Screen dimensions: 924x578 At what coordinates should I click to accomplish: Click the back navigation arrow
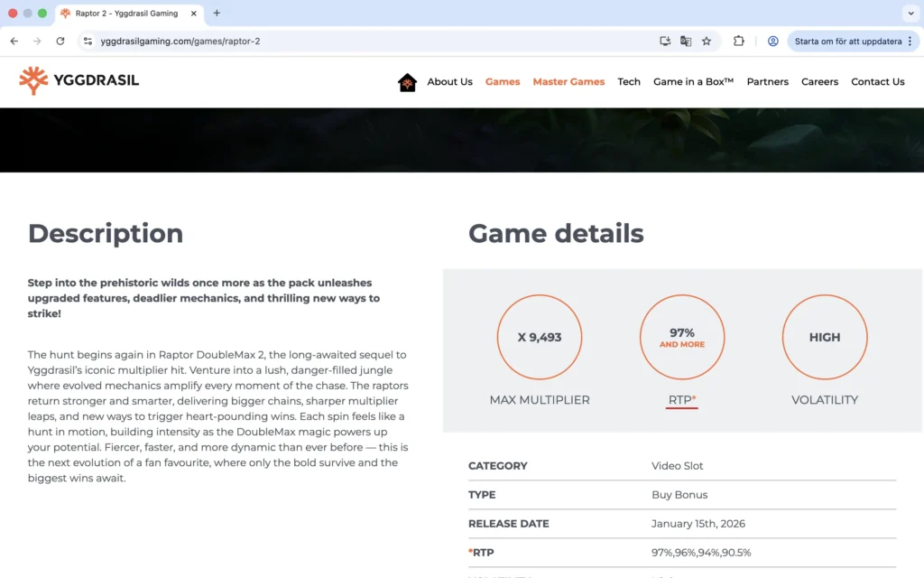click(x=14, y=41)
